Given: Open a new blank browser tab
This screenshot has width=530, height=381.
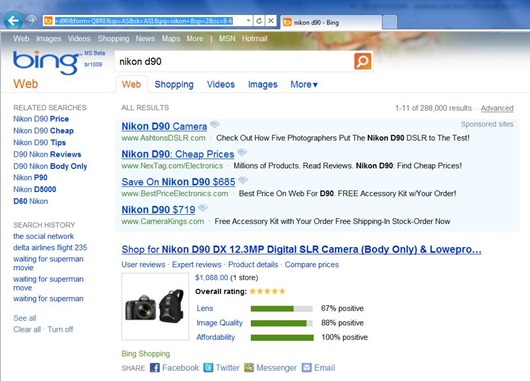Looking at the screenshot, I should point(390,22).
